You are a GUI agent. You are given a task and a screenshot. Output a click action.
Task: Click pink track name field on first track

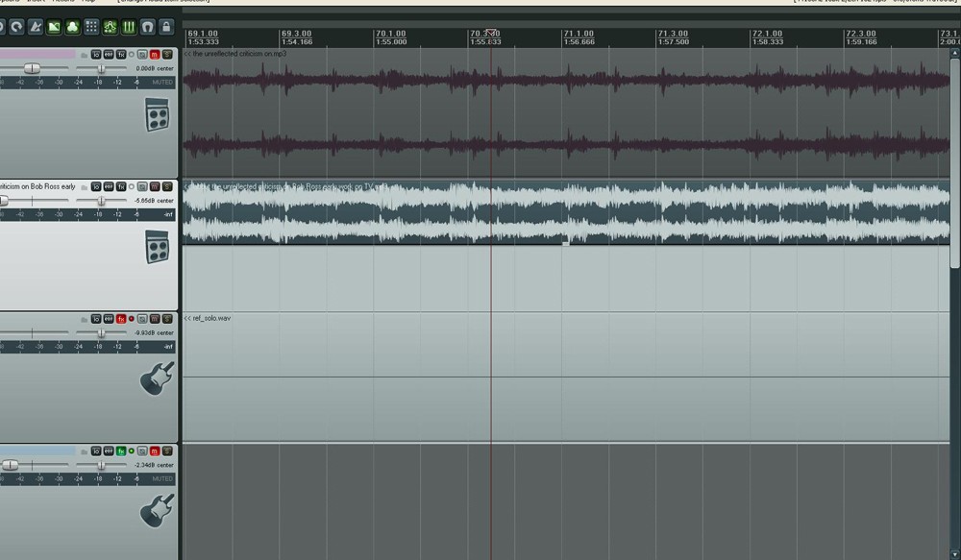(37, 55)
